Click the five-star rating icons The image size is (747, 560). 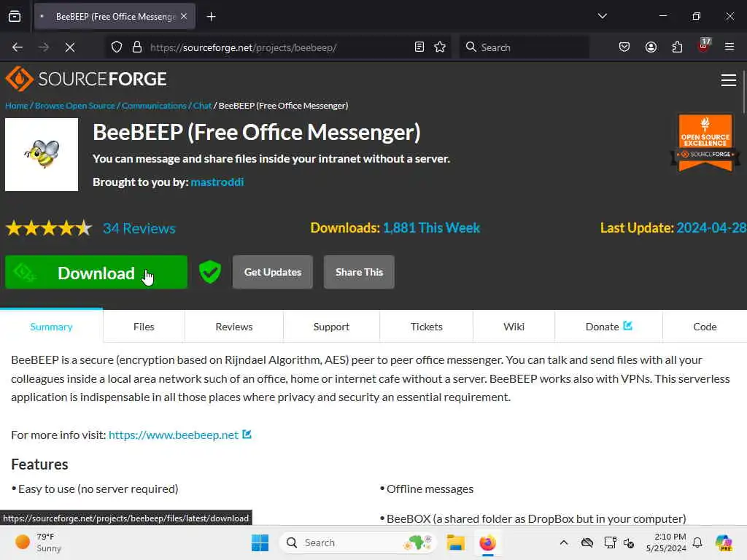point(49,228)
